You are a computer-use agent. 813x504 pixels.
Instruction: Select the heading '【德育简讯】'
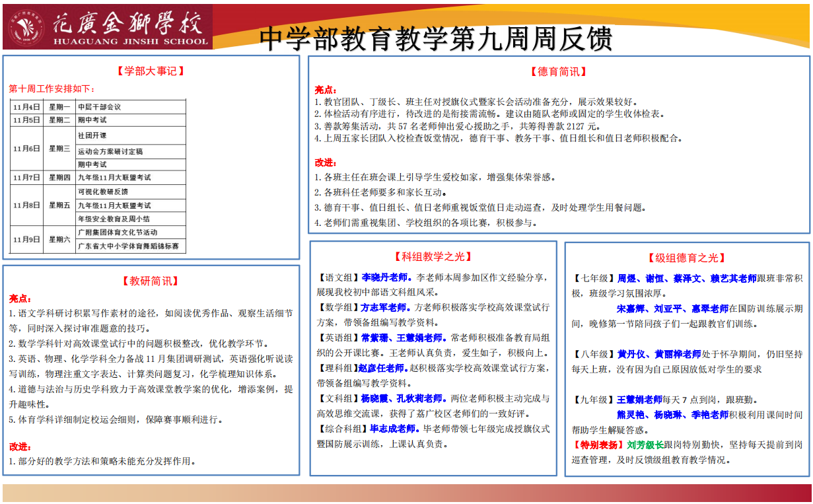(x=558, y=72)
